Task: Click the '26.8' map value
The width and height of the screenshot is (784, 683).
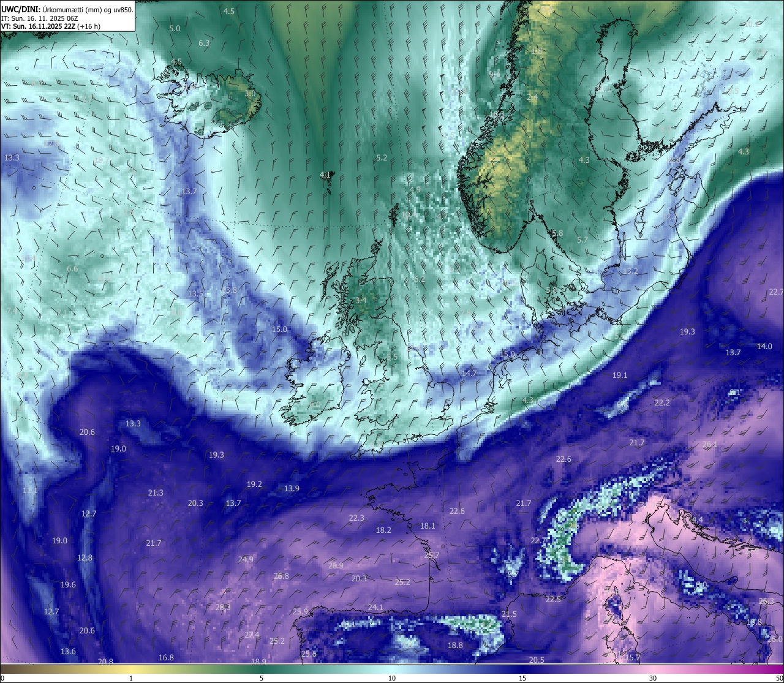Action: [281, 576]
